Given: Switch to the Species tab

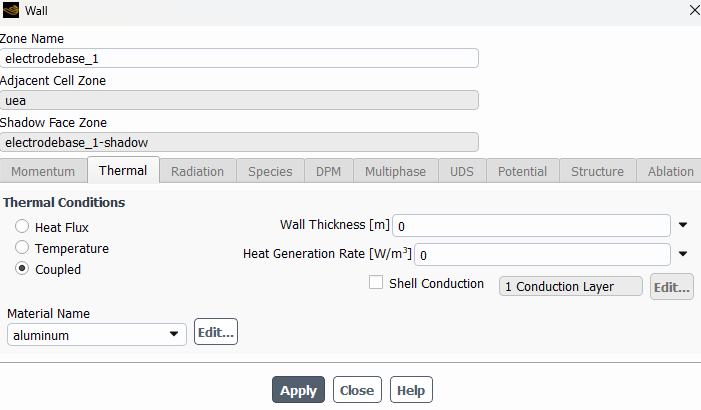Looking at the screenshot, I should pyautogui.click(x=270, y=171).
